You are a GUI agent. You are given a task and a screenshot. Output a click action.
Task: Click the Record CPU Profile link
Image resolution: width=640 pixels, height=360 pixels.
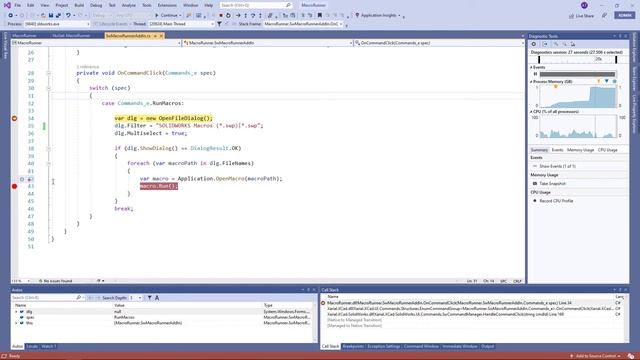click(x=556, y=201)
